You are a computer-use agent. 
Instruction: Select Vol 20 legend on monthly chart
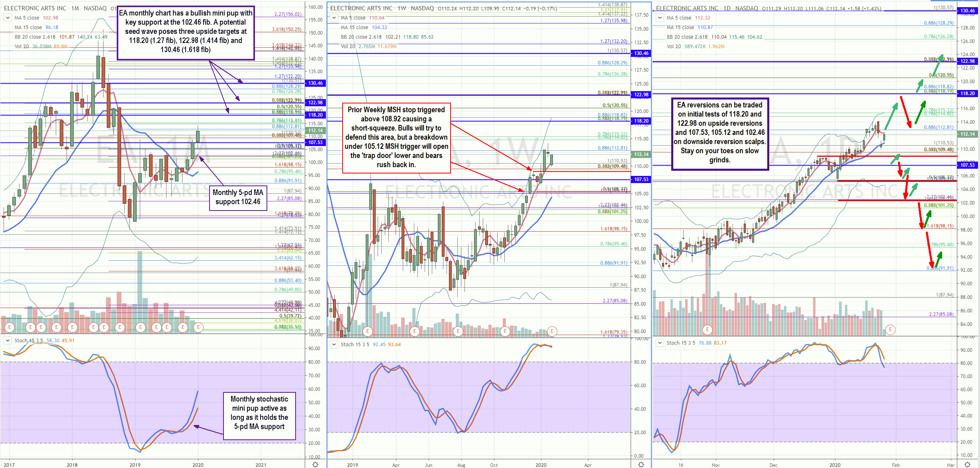[41, 47]
